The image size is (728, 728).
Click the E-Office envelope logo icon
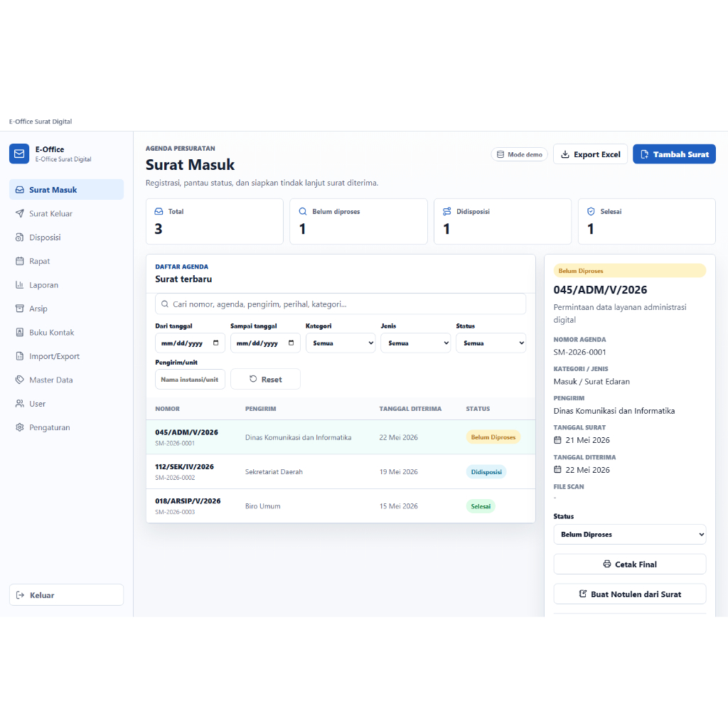point(19,154)
